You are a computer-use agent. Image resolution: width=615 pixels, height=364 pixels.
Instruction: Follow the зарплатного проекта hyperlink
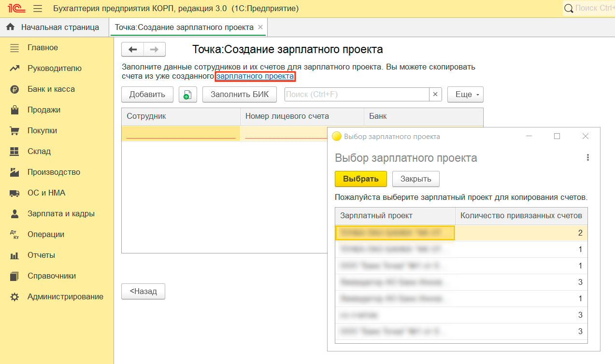pos(255,76)
